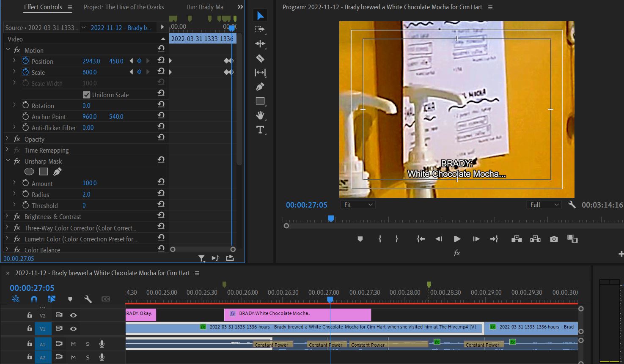Toggle animation stopwatch for Position
624x364 pixels.
click(x=26, y=61)
